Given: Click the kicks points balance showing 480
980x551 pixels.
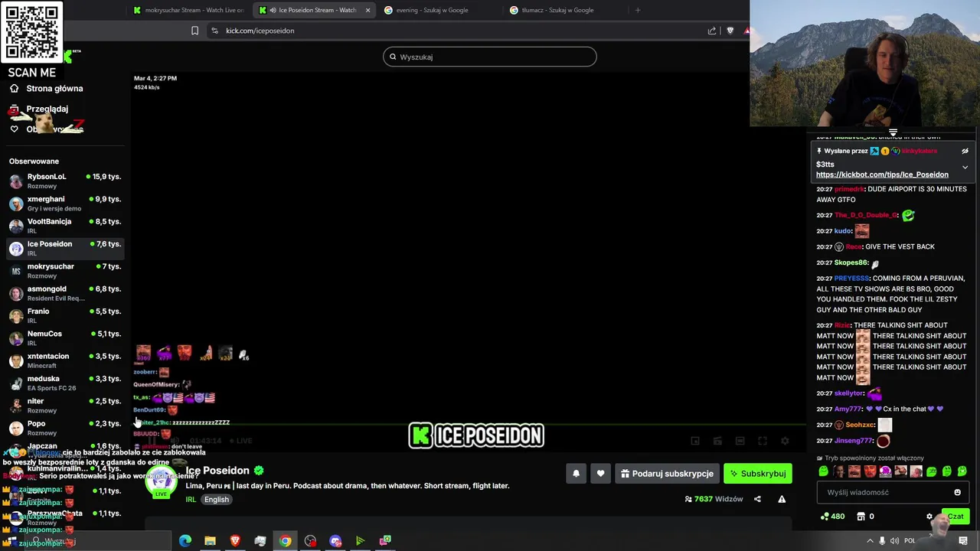Looking at the screenshot, I should point(832,517).
